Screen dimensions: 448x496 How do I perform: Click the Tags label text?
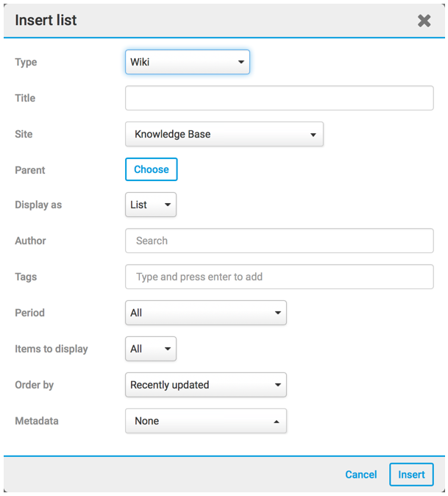click(26, 277)
